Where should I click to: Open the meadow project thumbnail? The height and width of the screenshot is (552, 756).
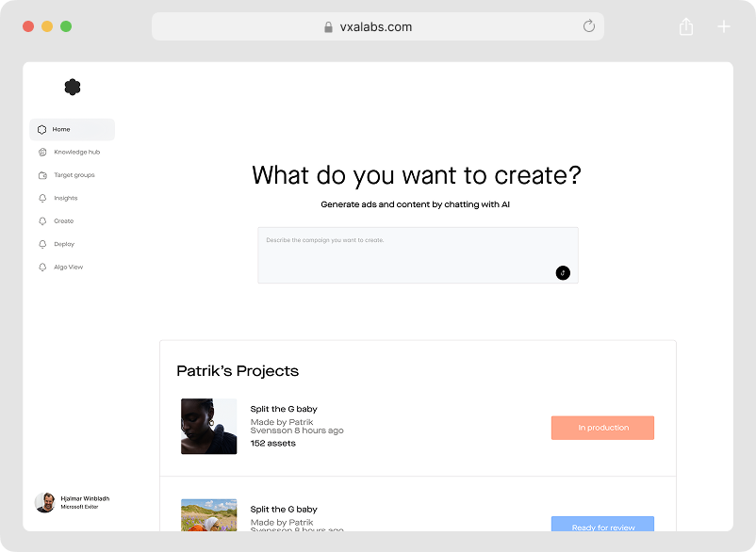[208, 515]
